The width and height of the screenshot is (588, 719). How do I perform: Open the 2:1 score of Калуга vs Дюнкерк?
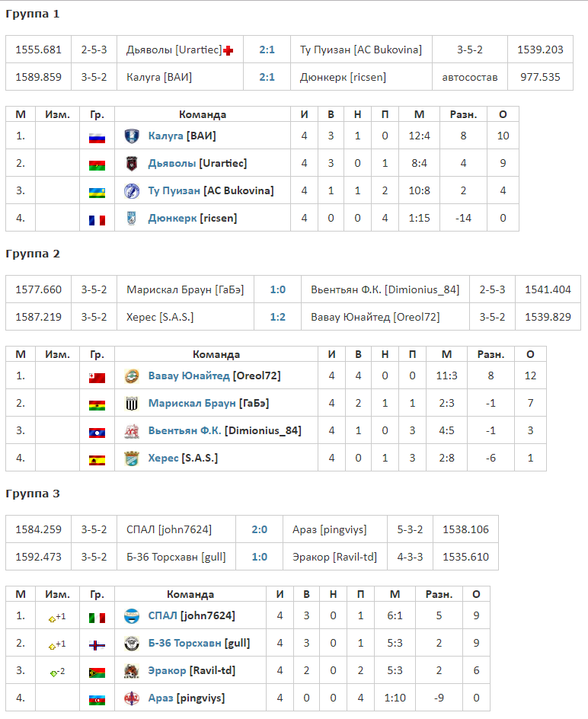pyautogui.click(x=267, y=77)
